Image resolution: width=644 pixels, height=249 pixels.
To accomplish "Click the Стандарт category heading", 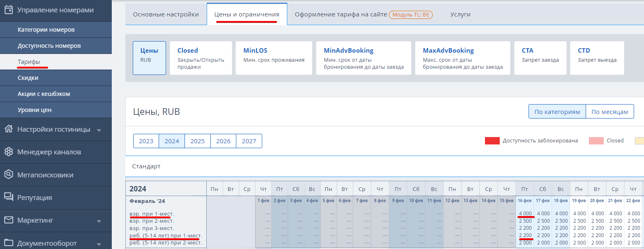I will (x=146, y=166).
